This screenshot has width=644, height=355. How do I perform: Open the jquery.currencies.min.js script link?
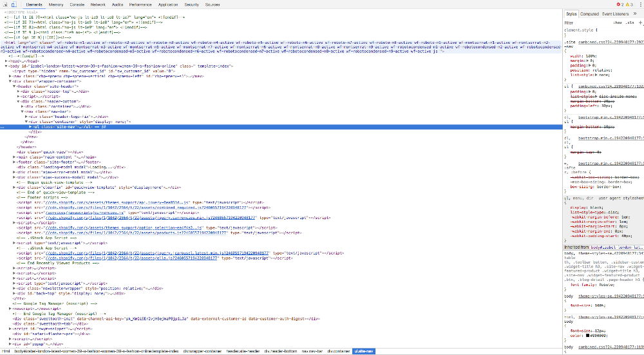click(151, 218)
